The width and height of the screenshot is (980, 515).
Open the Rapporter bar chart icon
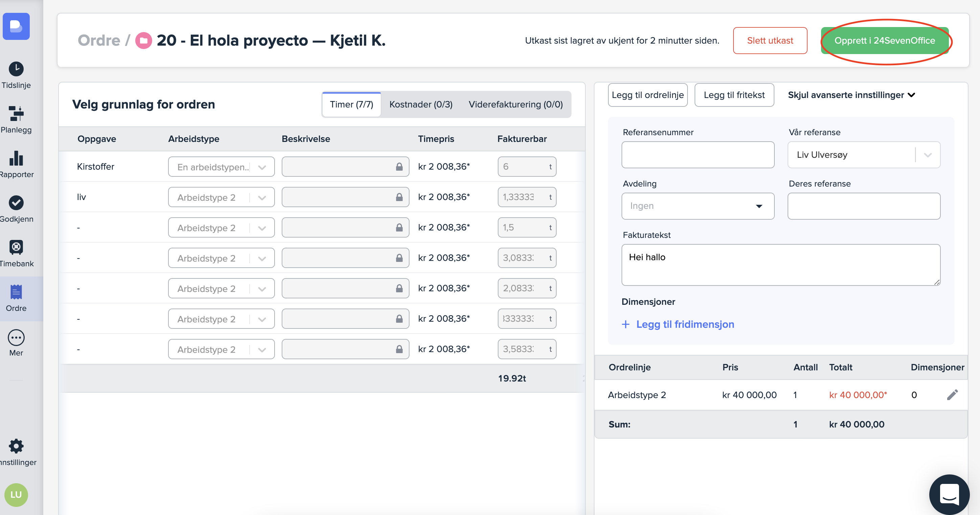click(16, 158)
